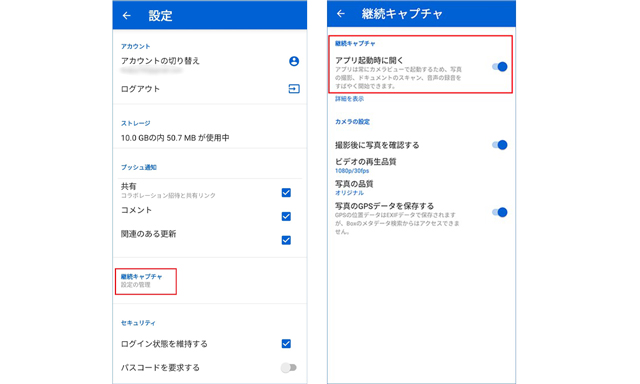The image size is (640, 384).
Task: Tap the プッシュ通知 section label
Action: [139, 167]
